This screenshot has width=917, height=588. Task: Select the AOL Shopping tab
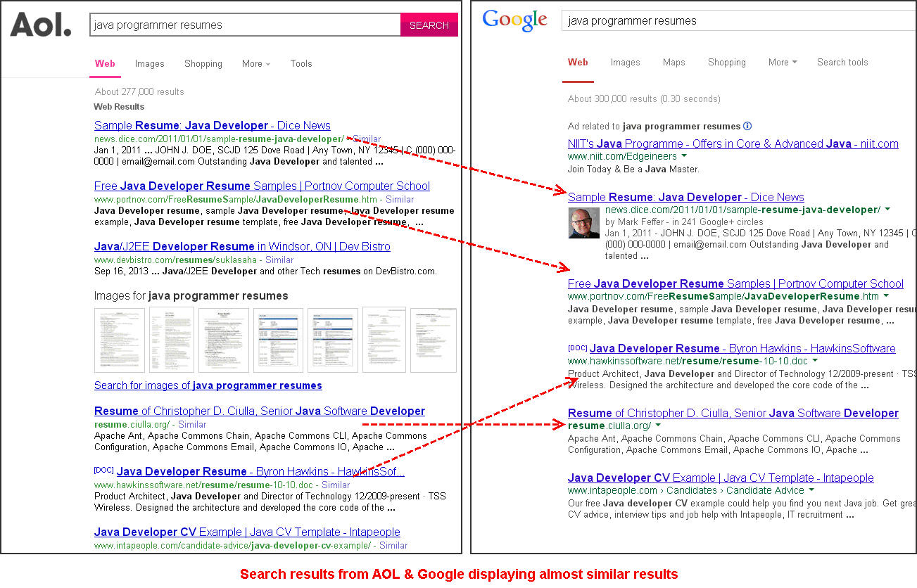[203, 63]
